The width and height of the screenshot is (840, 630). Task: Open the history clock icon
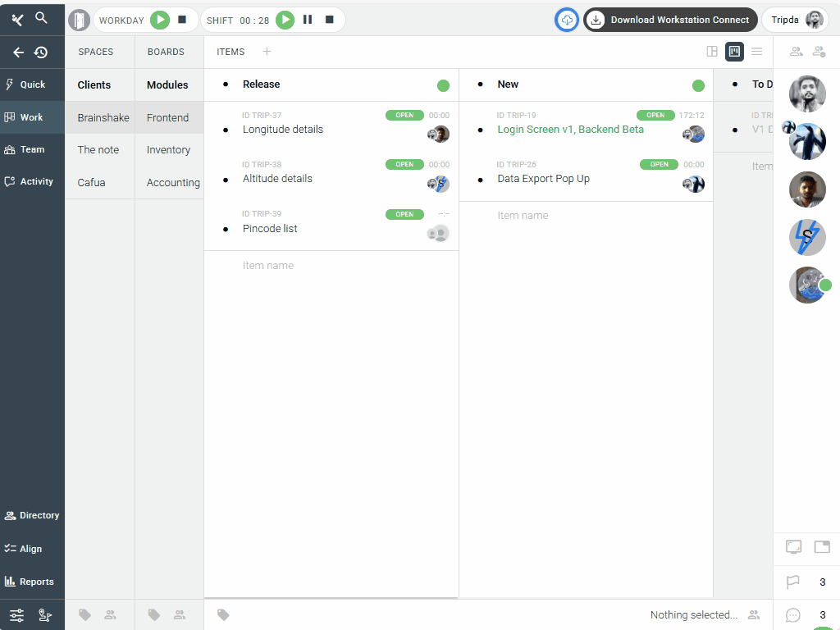tap(41, 52)
